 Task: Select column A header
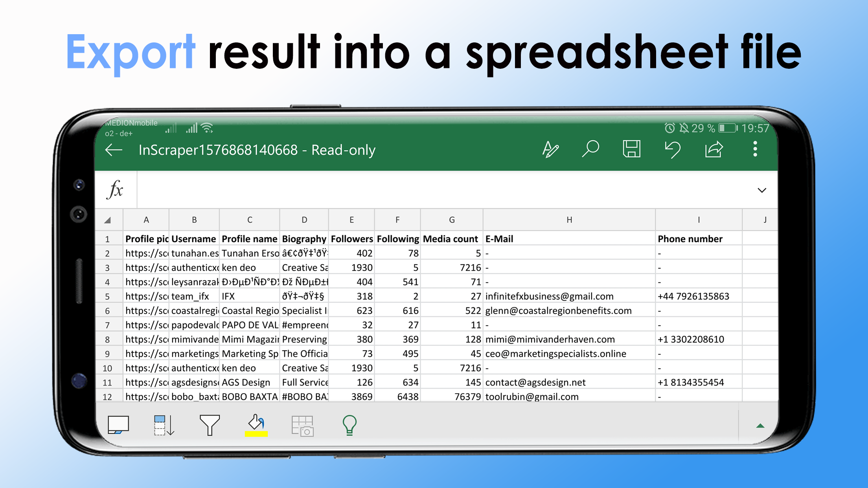tap(146, 220)
